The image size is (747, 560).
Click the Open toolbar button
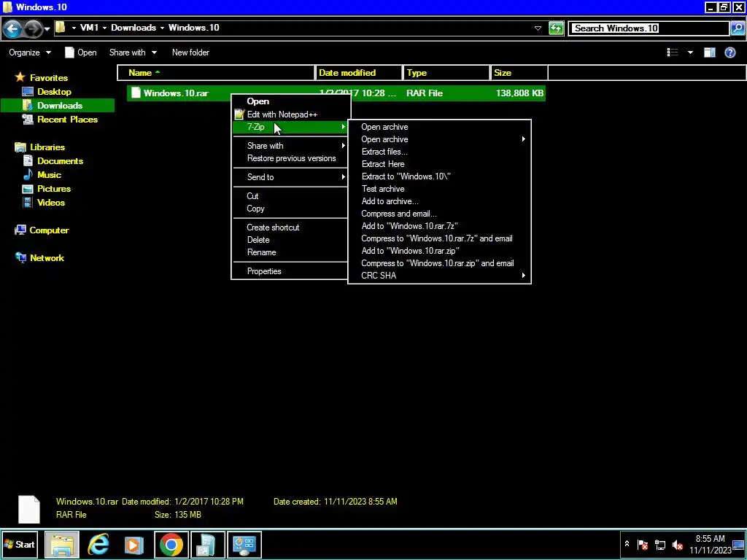[80, 52]
